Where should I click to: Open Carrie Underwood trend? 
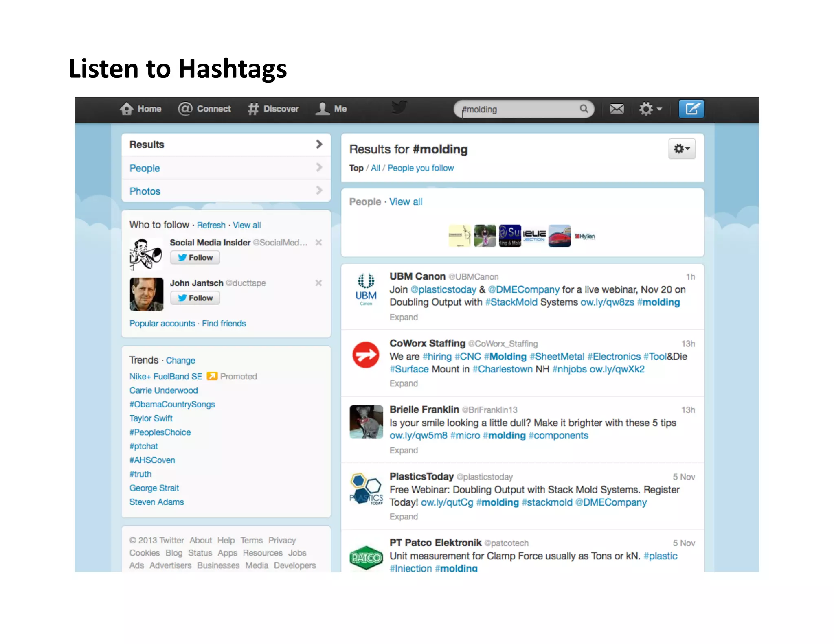click(163, 390)
